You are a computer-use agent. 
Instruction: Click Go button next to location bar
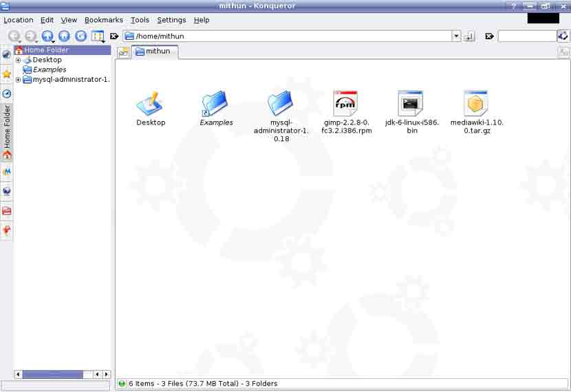pos(470,36)
